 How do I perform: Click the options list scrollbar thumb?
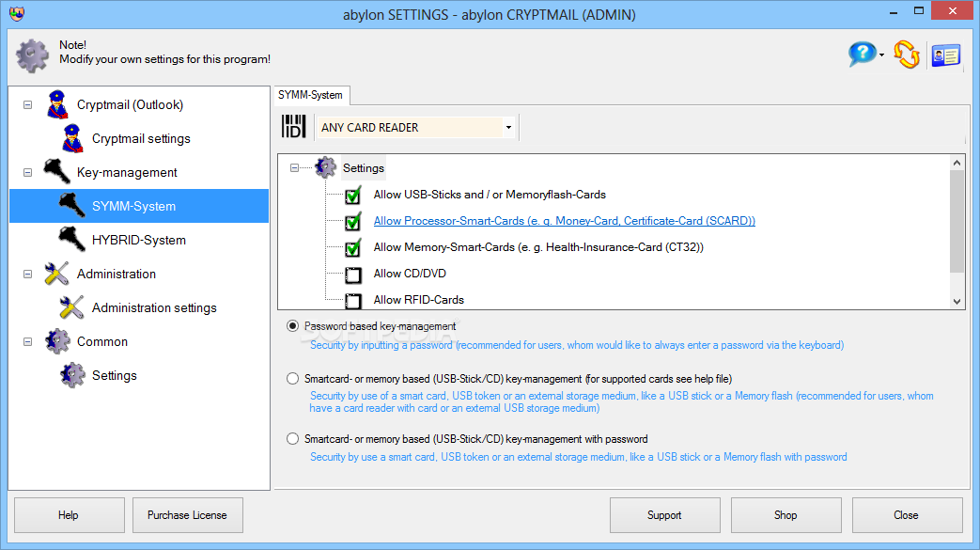[x=957, y=222]
